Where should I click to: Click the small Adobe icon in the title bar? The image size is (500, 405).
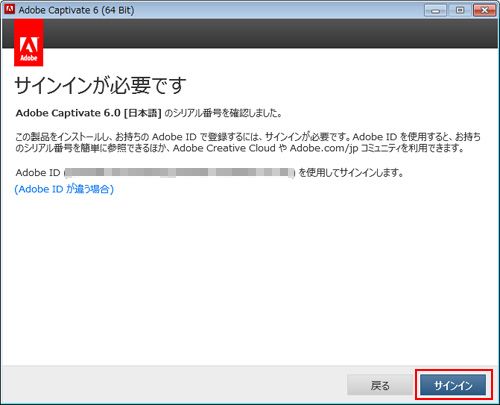click(10, 9)
